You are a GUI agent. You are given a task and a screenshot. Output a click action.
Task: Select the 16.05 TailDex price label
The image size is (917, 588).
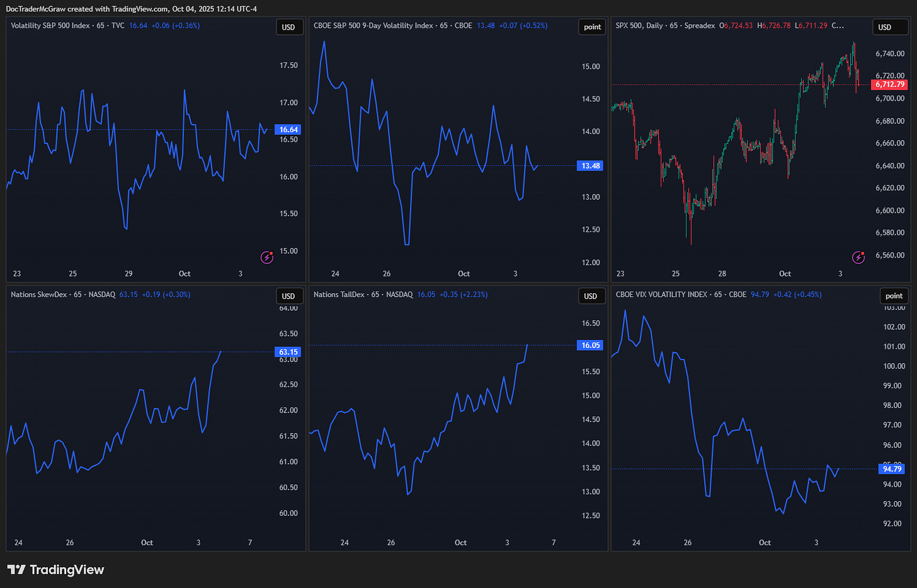click(590, 345)
